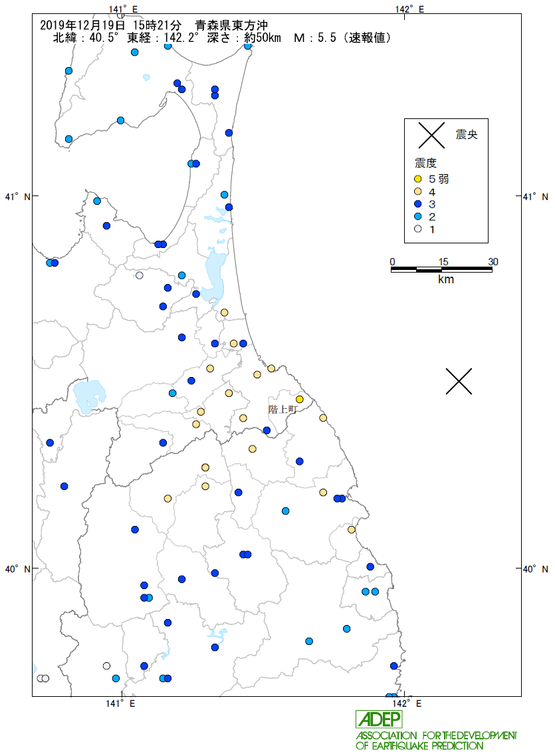The width and height of the screenshot is (555, 756).
Task: Click the 30 scale bar label
Action: point(493,262)
